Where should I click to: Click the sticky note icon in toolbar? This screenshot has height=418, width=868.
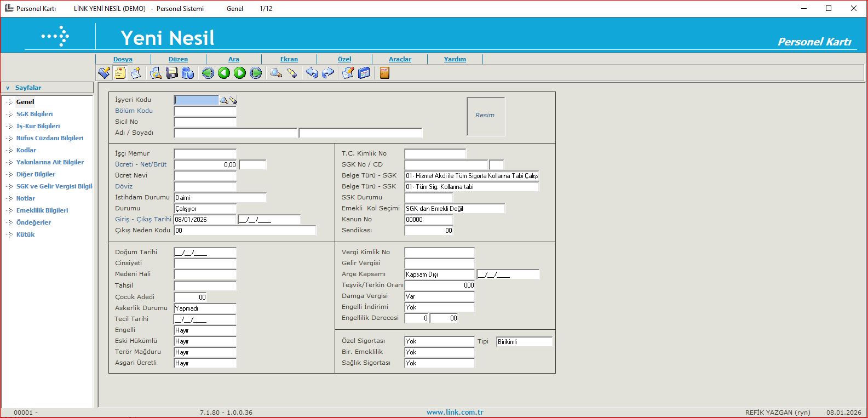[120, 73]
